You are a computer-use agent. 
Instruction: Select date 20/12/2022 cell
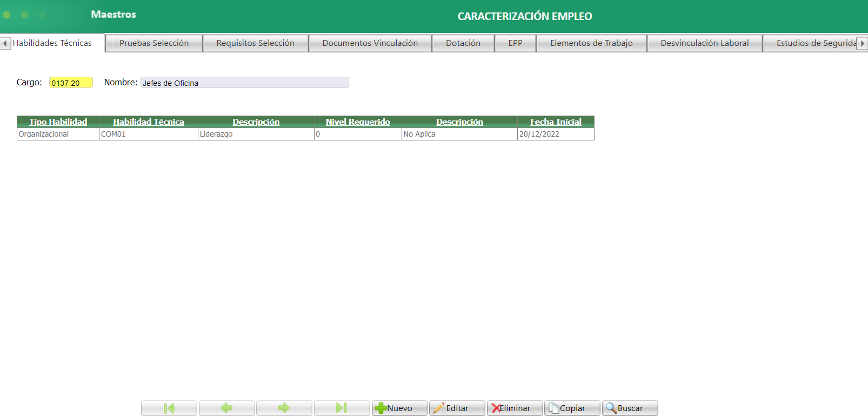pyautogui.click(x=556, y=134)
